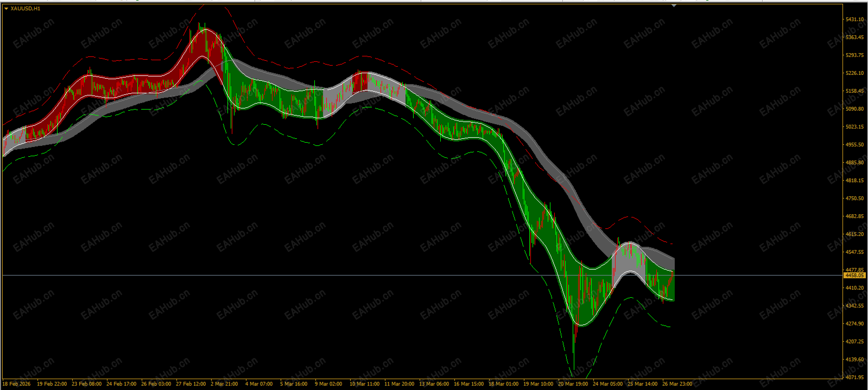Click the 9 Mar 02:00 time label
Screen dimensions: 868x390
point(328,383)
